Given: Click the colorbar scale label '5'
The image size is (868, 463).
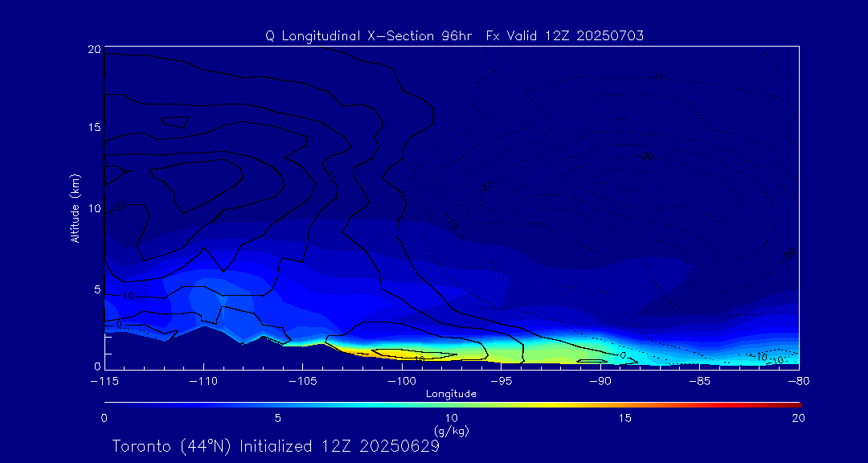Looking at the screenshot, I should click(277, 418).
